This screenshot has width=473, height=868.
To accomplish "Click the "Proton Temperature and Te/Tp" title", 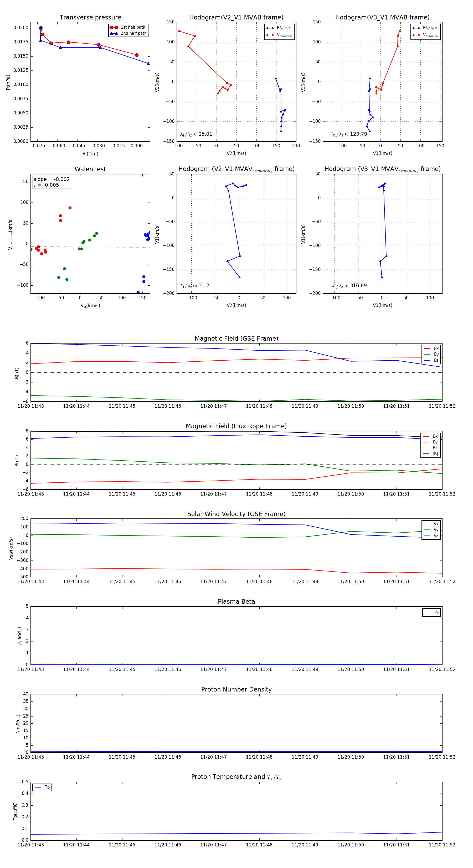I will point(236,777).
